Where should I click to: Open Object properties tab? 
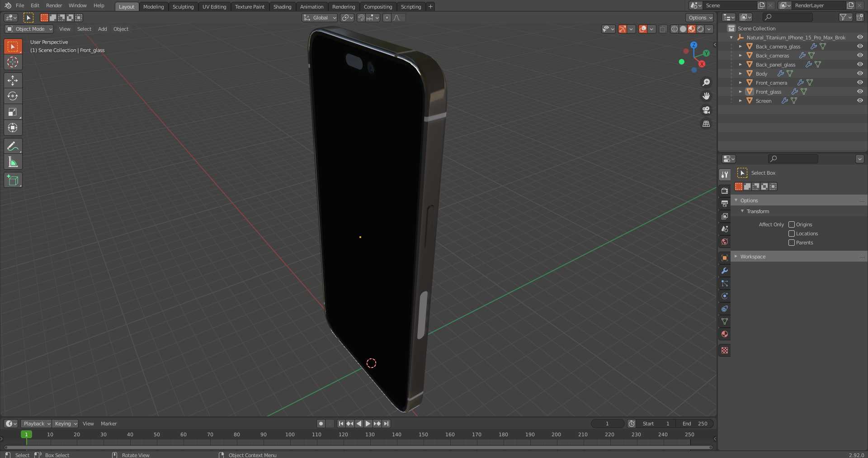725,258
